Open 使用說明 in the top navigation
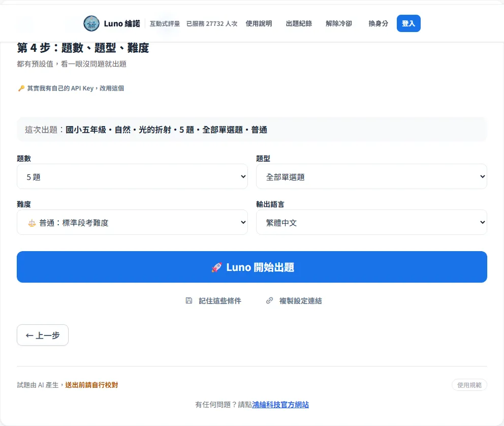The height and width of the screenshot is (426, 504). (259, 23)
